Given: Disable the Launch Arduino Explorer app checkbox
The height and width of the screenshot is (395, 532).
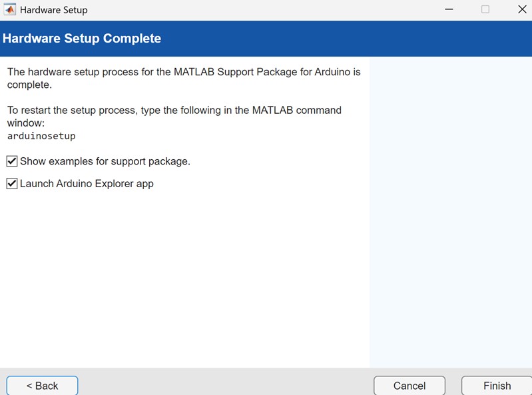Looking at the screenshot, I should (12, 184).
